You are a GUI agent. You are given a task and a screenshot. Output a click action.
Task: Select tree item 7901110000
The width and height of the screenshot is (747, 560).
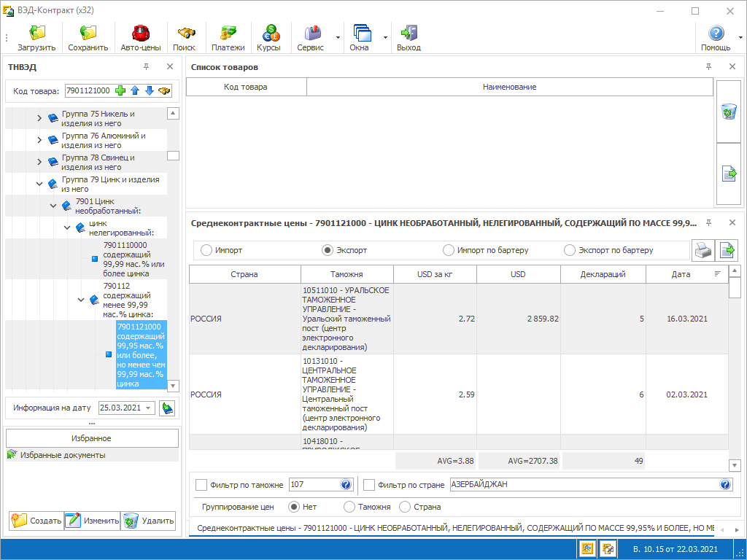point(133,259)
